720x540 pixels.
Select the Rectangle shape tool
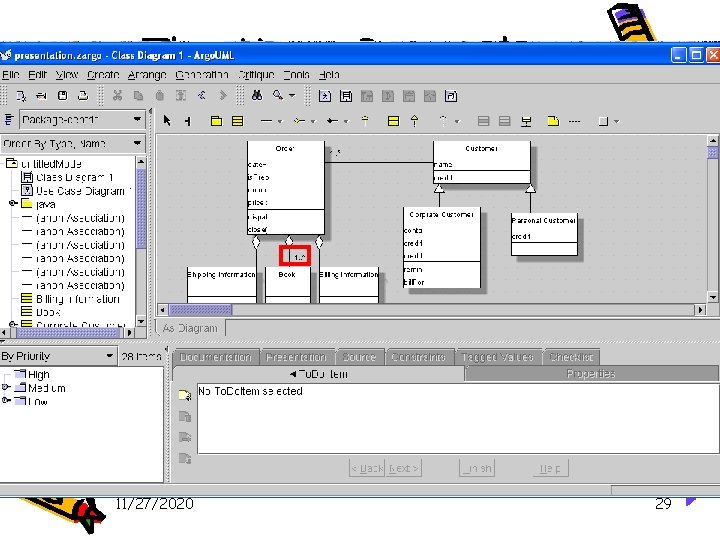tap(603, 121)
